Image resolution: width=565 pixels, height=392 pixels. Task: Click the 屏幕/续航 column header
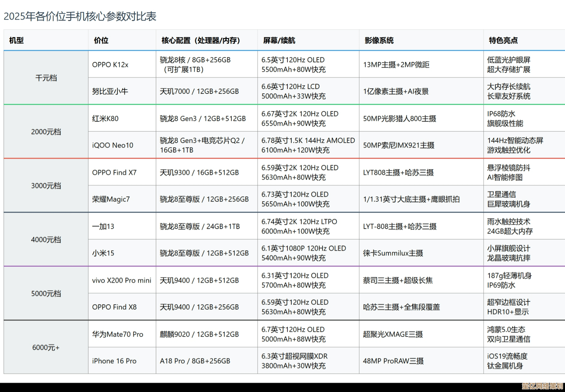click(308, 40)
